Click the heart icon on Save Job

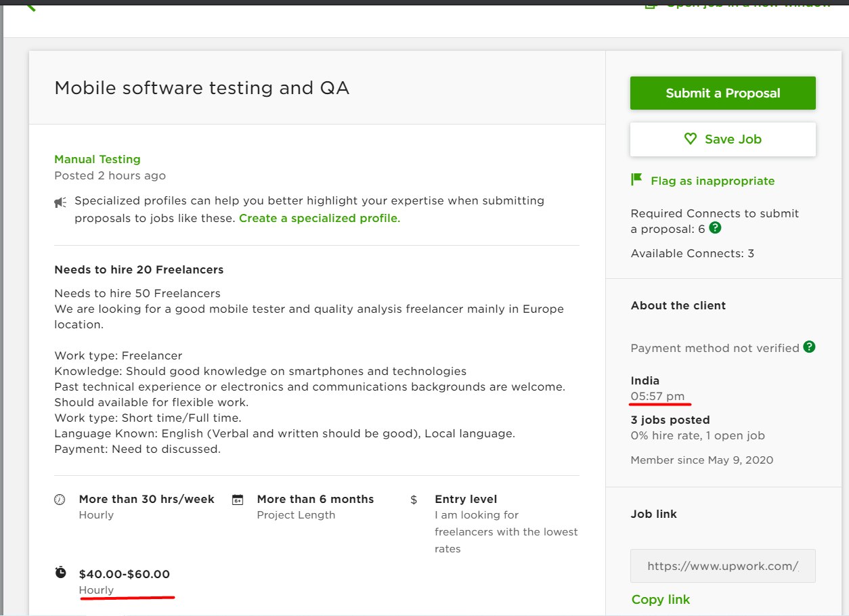click(x=690, y=139)
